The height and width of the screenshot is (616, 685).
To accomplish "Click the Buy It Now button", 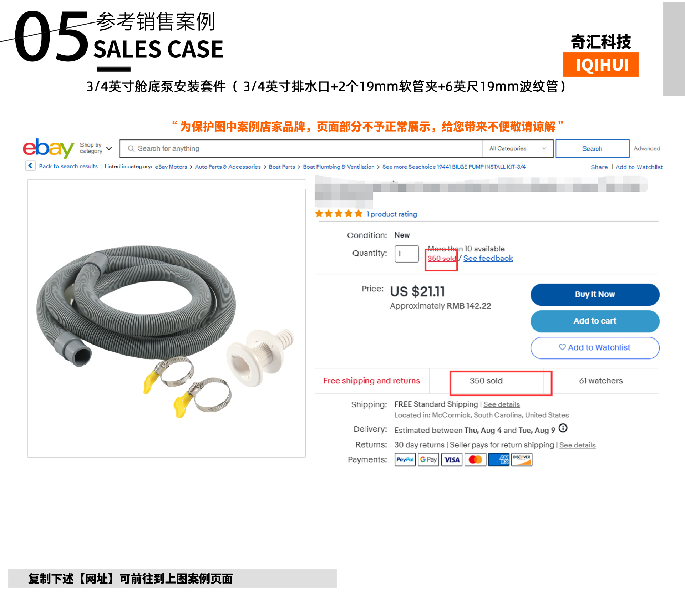I will click(595, 294).
